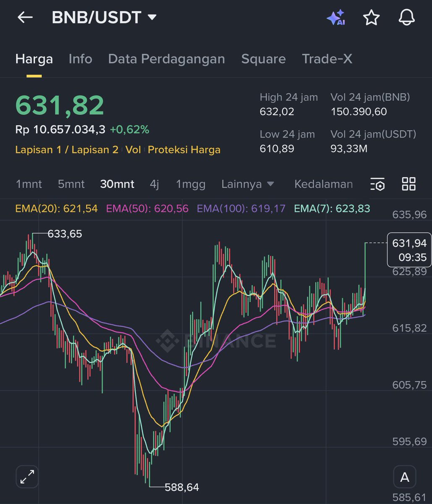
Task: Click the Rp 10.657.034,3 converted price
Action: [x=60, y=130]
